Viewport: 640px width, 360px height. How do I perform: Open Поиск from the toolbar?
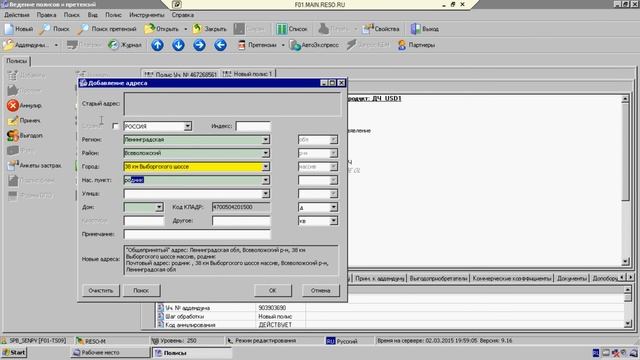(56, 29)
